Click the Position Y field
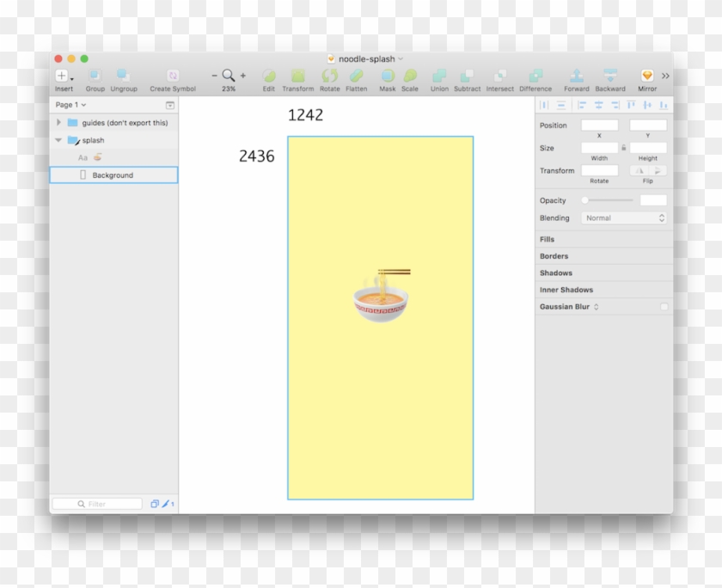 648,126
